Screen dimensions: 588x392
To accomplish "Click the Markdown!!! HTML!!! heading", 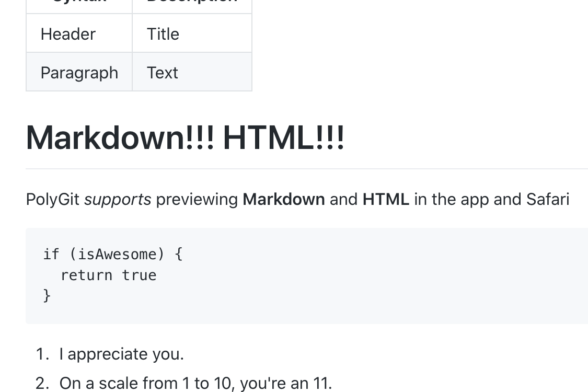I will [x=185, y=138].
